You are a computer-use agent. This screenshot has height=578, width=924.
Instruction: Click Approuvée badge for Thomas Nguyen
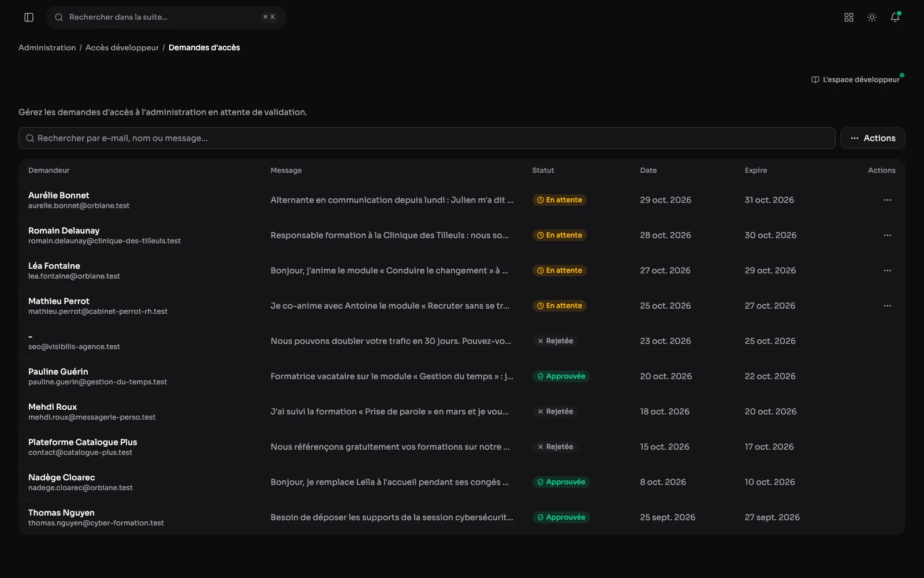pos(561,517)
